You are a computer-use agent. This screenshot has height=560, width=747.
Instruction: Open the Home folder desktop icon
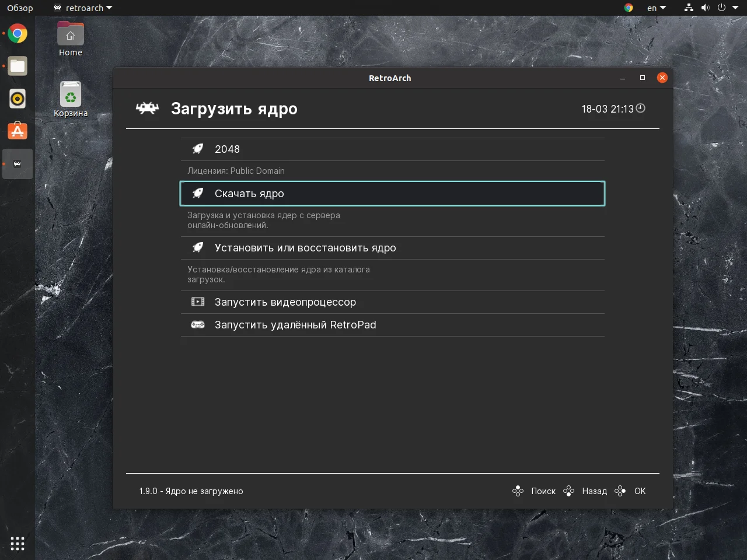[71, 39]
